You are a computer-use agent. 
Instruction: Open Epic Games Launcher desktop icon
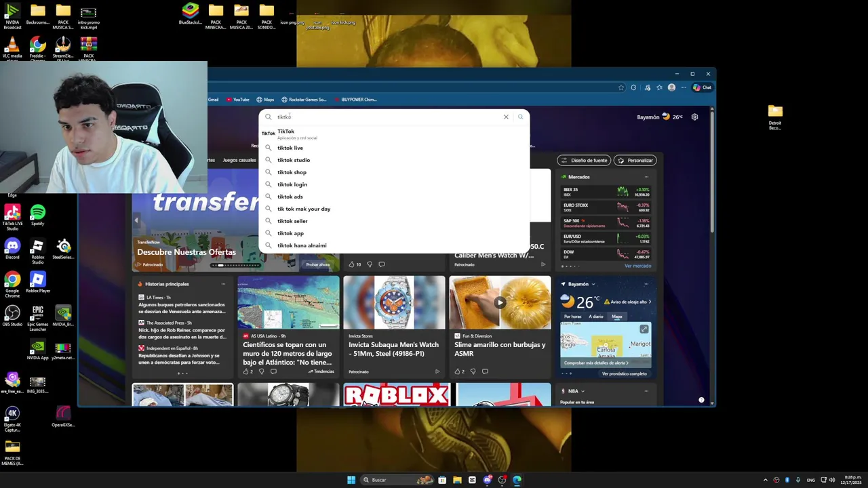click(37, 319)
